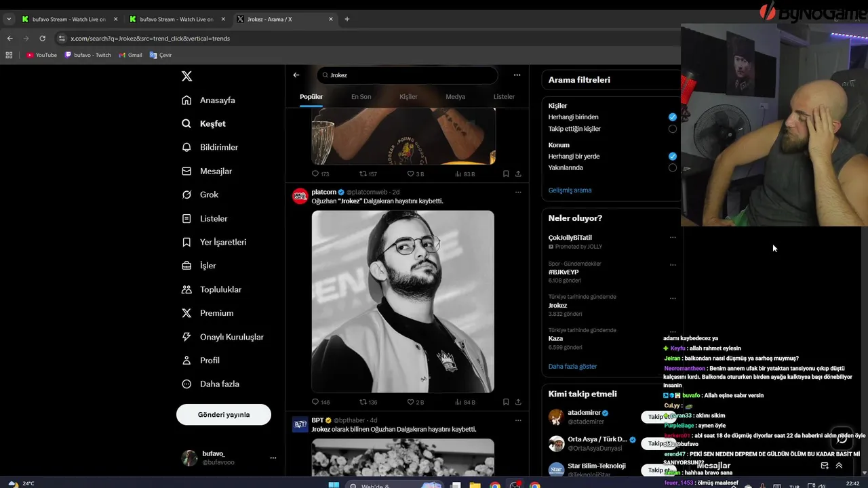Go back with the search page arrow

pos(296,75)
